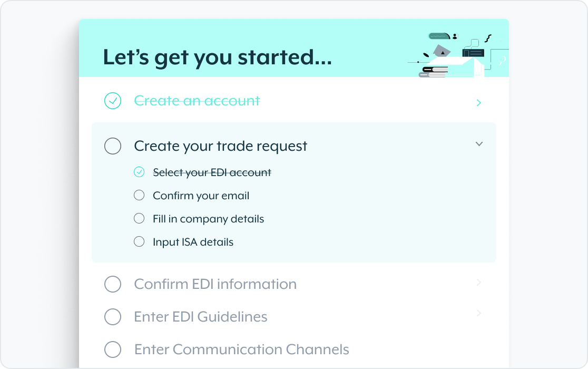Screen dimensions: 588x369
Task: Check off Fill in company details
Action: tap(139, 218)
